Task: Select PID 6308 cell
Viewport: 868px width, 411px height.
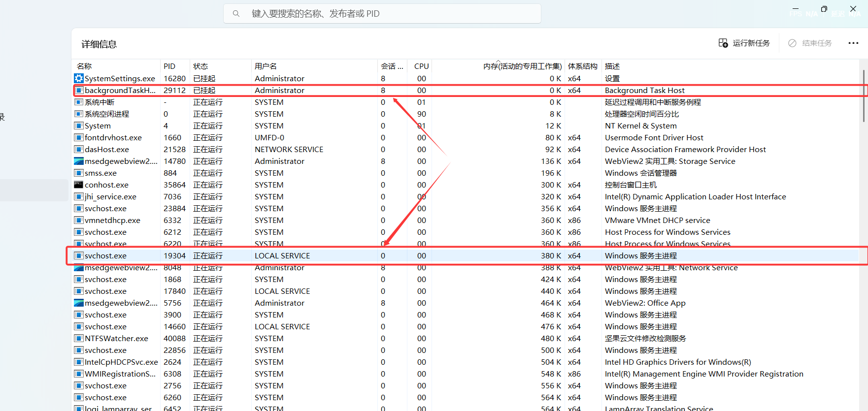Action: 172,374
